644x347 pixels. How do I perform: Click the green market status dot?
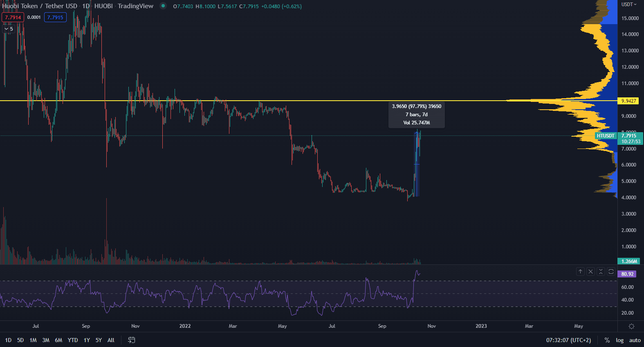click(x=163, y=6)
